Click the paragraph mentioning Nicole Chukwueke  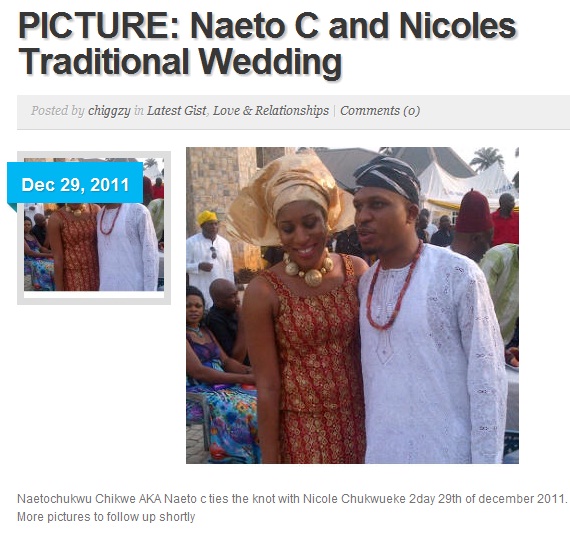(x=292, y=498)
